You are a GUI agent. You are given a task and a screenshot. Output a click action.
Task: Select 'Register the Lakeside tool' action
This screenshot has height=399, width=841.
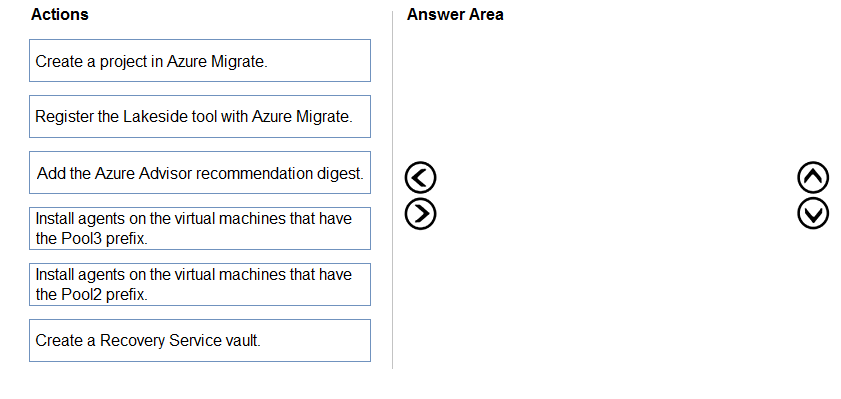200,116
